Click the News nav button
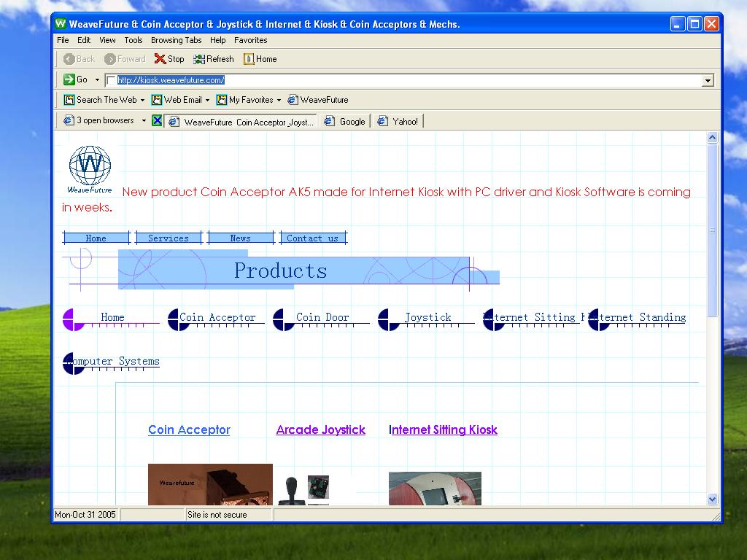This screenshot has height=560, width=747. (241, 238)
